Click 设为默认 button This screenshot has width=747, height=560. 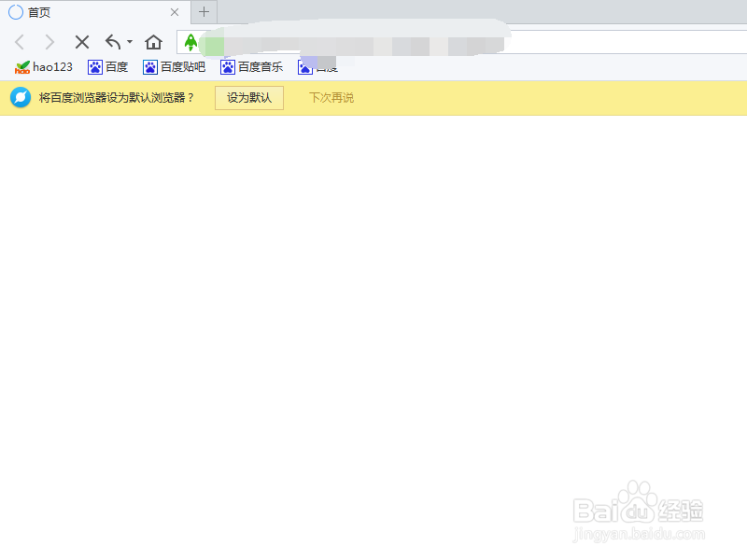[249, 98]
